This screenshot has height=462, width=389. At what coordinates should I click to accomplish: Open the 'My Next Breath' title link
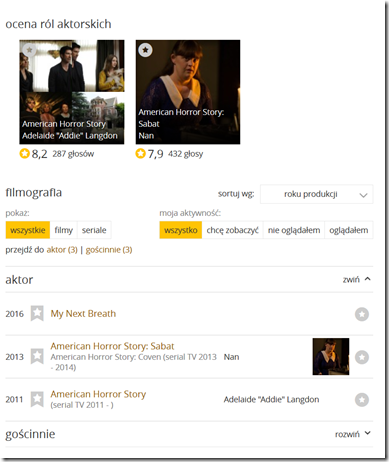83,314
